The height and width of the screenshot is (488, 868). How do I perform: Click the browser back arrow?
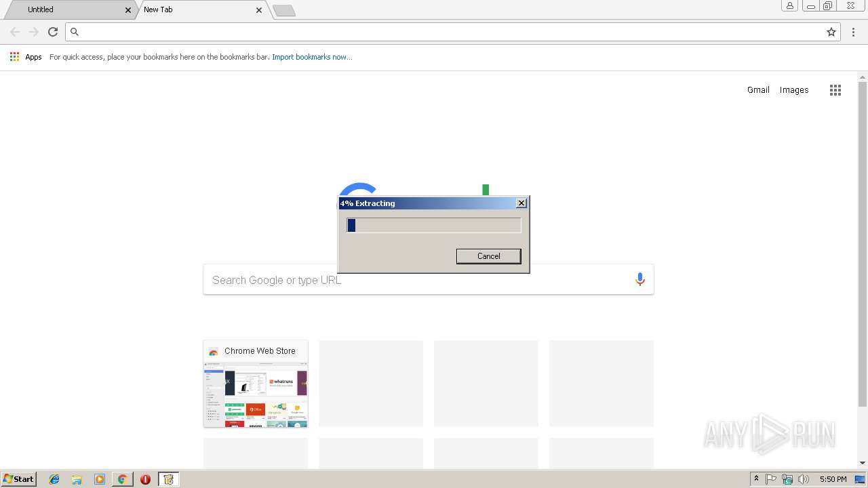pos(15,32)
